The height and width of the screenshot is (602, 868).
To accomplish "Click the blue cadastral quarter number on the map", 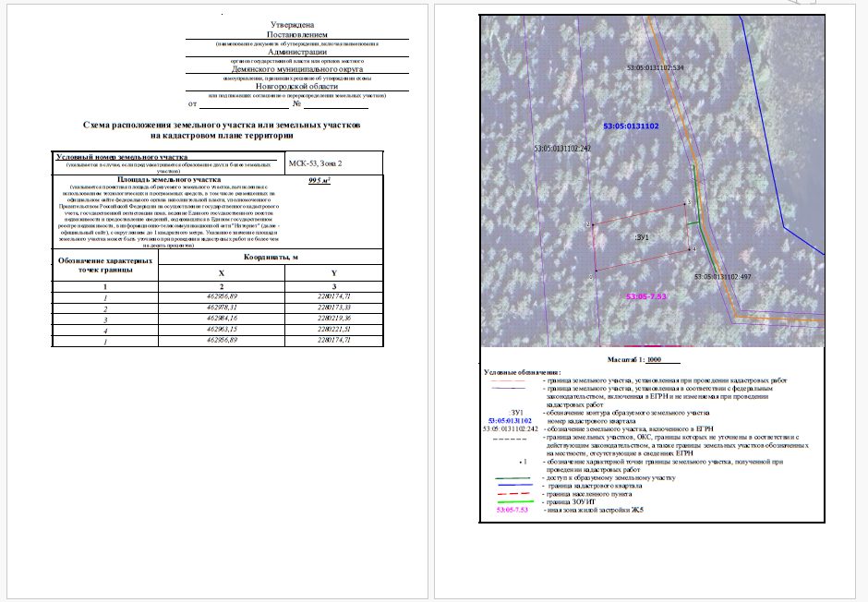I will [x=631, y=126].
